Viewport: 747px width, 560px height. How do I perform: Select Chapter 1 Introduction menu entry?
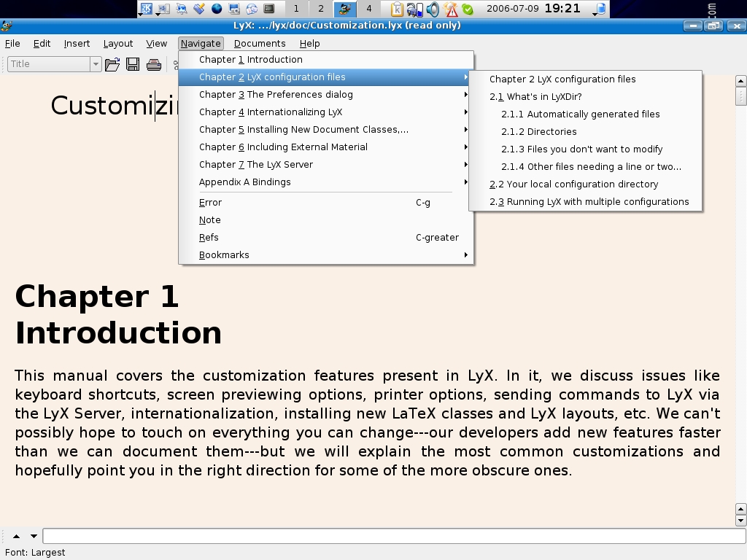pos(251,60)
